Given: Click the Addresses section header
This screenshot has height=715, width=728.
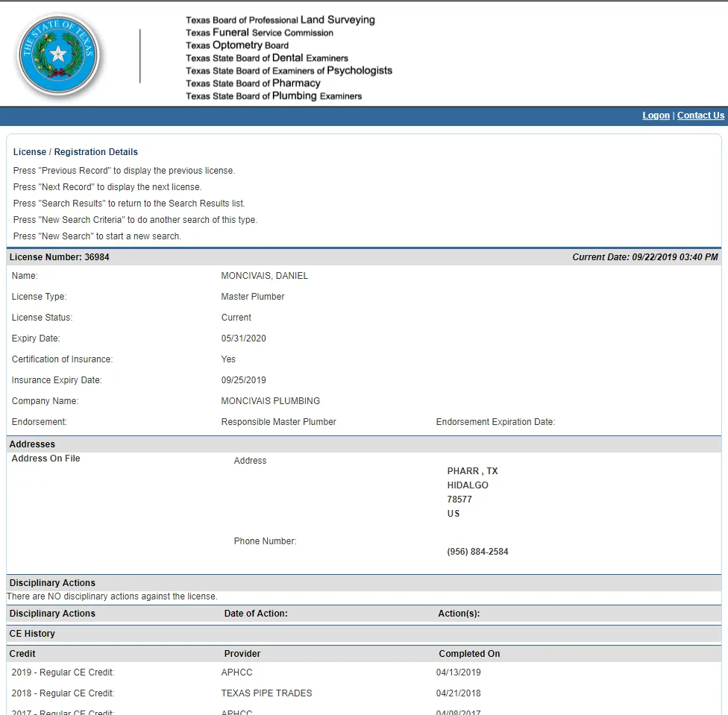Looking at the screenshot, I should [32, 444].
